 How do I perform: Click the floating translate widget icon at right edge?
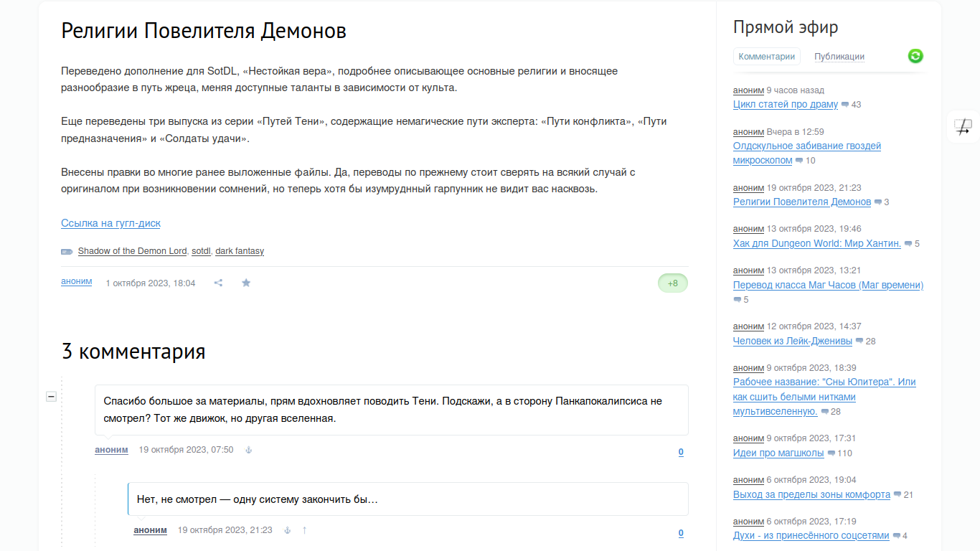963,127
